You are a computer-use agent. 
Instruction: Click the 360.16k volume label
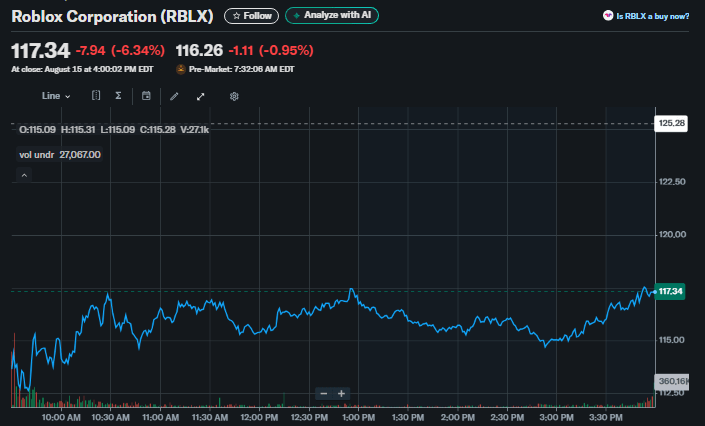(672, 381)
